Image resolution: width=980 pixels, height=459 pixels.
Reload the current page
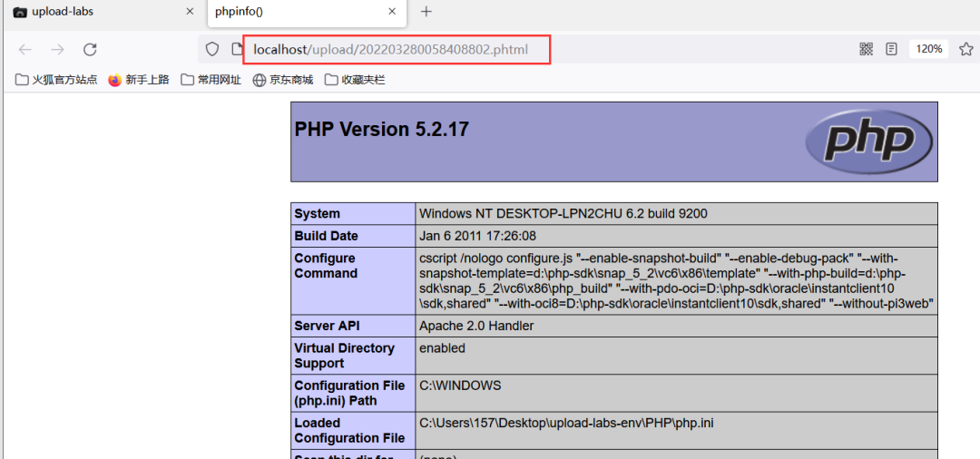click(90, 50)
